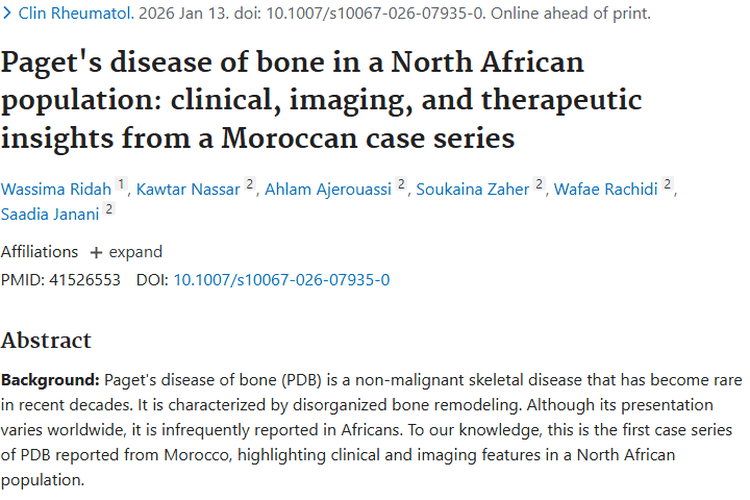Screen dimensions: 750x500
Task: Click affiliation marker after Wafae Rachidi
Action: (667, 186)
